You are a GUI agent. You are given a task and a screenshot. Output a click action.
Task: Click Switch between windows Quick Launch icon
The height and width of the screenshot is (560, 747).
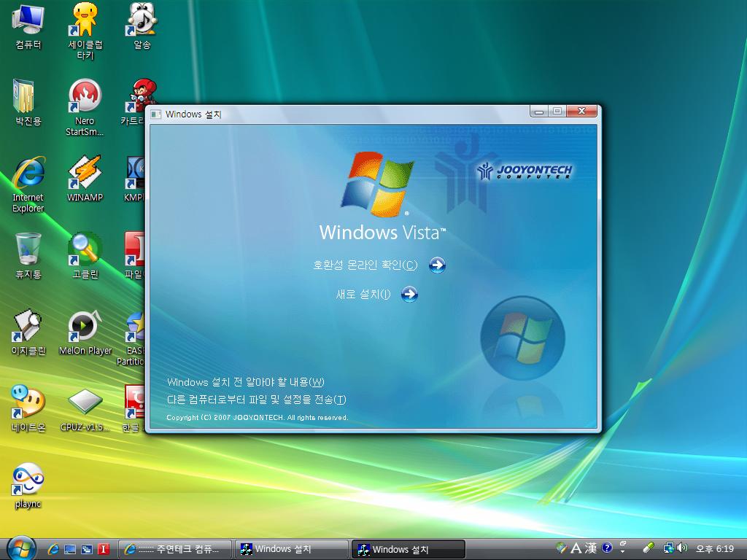(x=87, y=549)
